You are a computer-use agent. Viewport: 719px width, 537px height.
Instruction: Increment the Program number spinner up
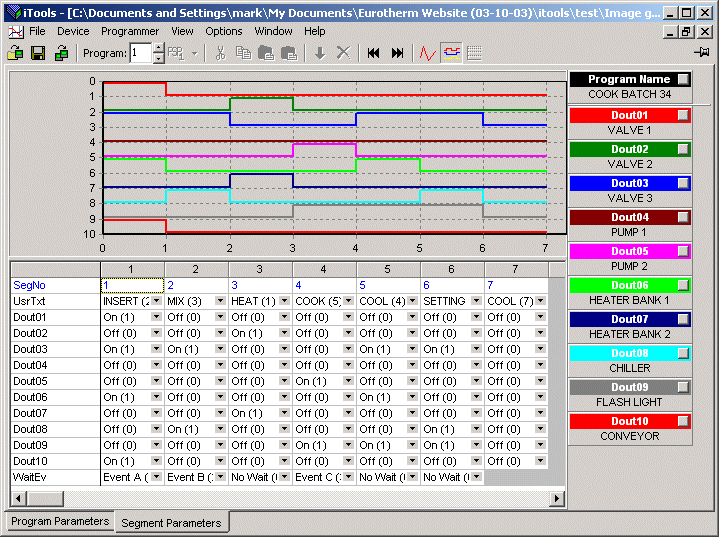tap(158, 47)
